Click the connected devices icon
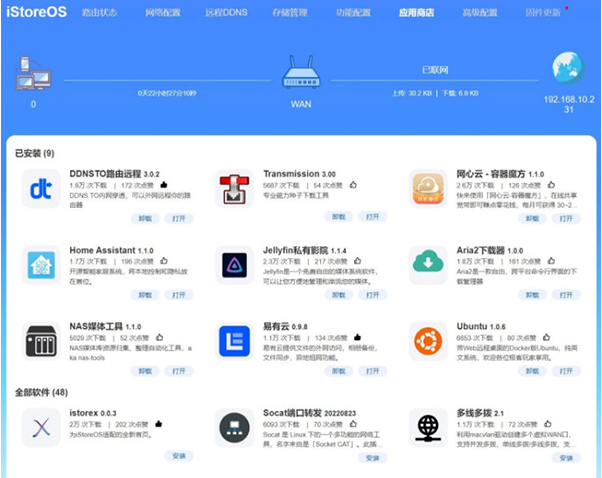Image resolution: width=602 pixels, height=478 pixels. [33, 73]
